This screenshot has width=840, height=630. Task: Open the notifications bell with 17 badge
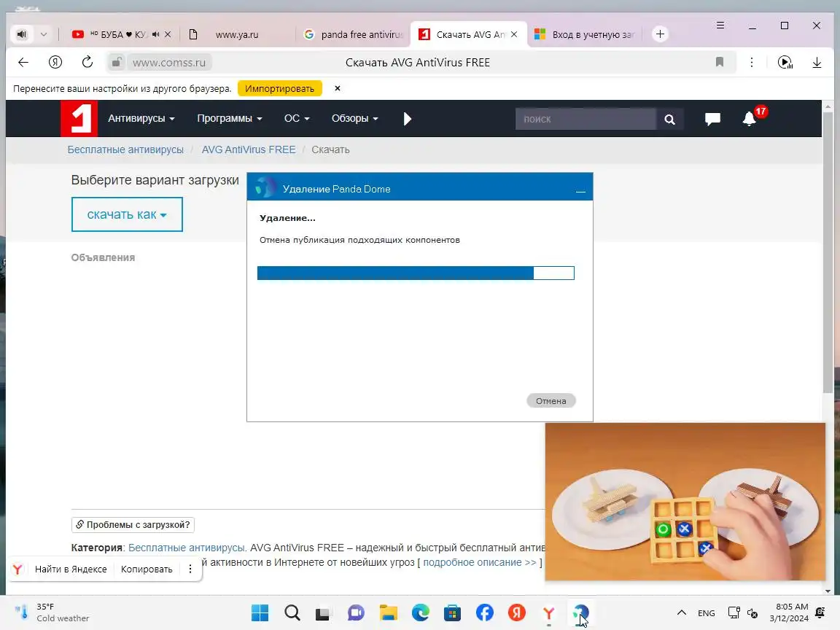(x=750, y=118)
